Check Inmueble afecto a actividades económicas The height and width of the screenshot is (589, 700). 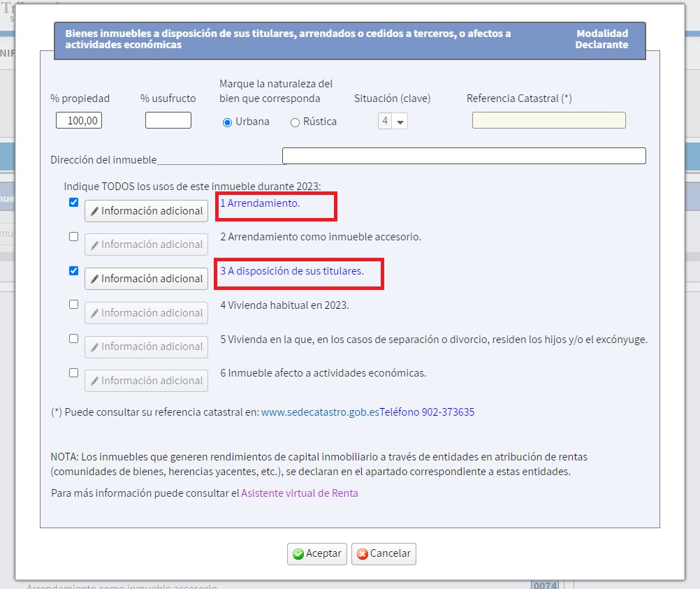point(74,372)
